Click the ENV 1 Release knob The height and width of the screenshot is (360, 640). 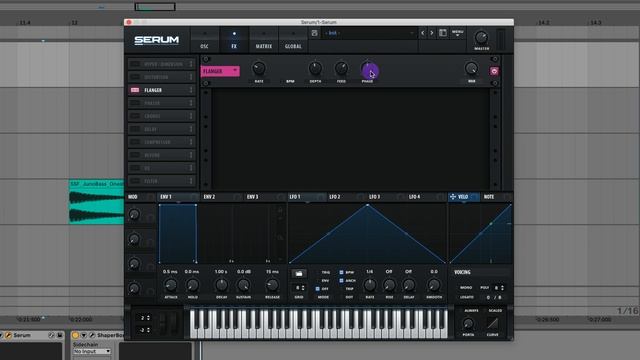click(272, 285)
